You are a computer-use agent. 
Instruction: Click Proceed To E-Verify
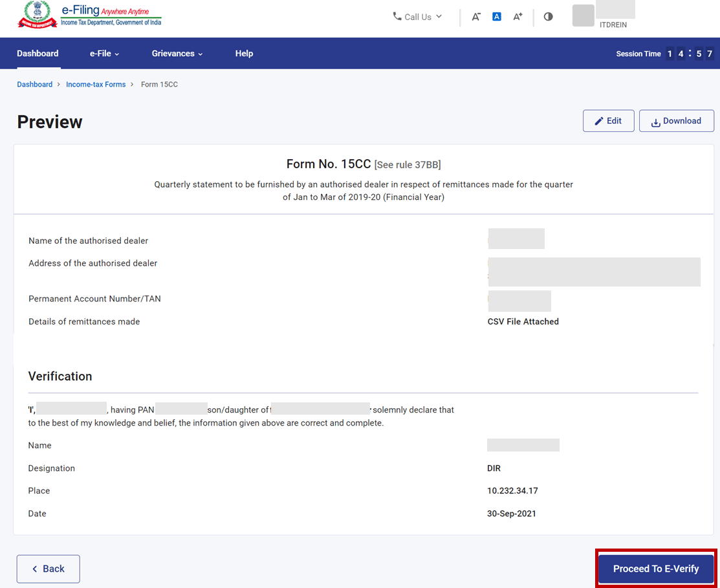point(655,569)
